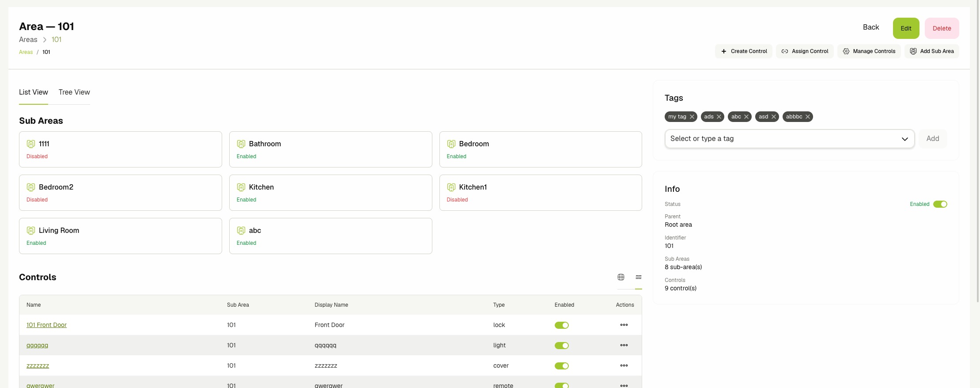Click the large Areas breadcrumb text

28,40
